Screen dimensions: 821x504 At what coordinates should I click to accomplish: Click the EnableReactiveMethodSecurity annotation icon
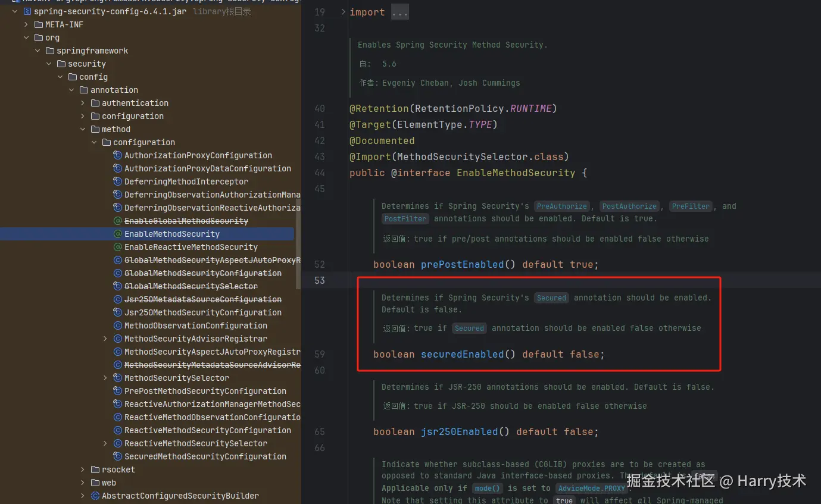tap(118, 247)
